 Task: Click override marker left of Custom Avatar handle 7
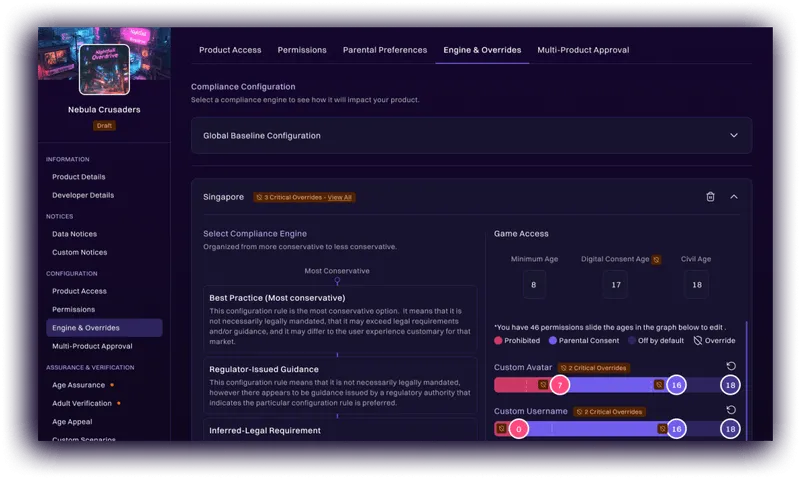(543, 385)
